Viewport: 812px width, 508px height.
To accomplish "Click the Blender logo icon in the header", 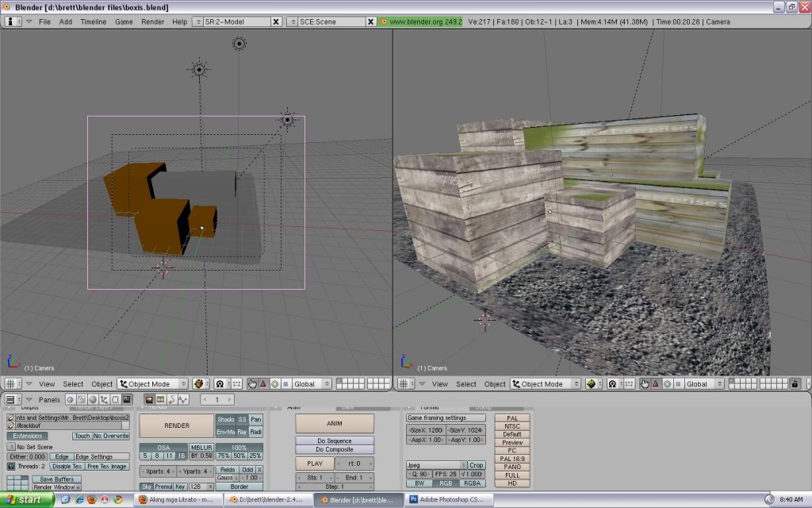I will (9, 21).
